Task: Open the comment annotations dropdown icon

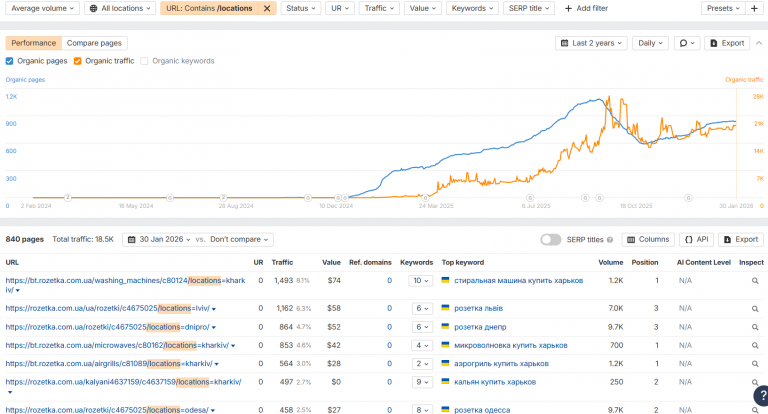Action: 687,43
